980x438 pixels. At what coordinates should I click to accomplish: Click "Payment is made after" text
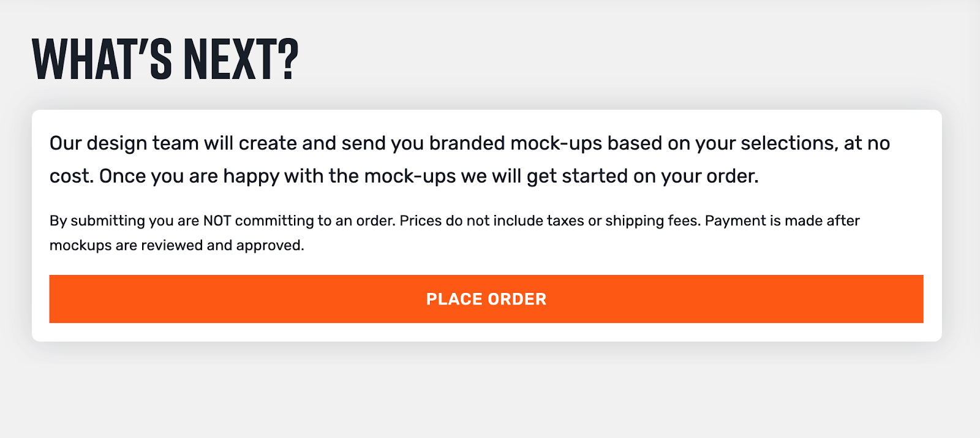(x=782, y=221)
